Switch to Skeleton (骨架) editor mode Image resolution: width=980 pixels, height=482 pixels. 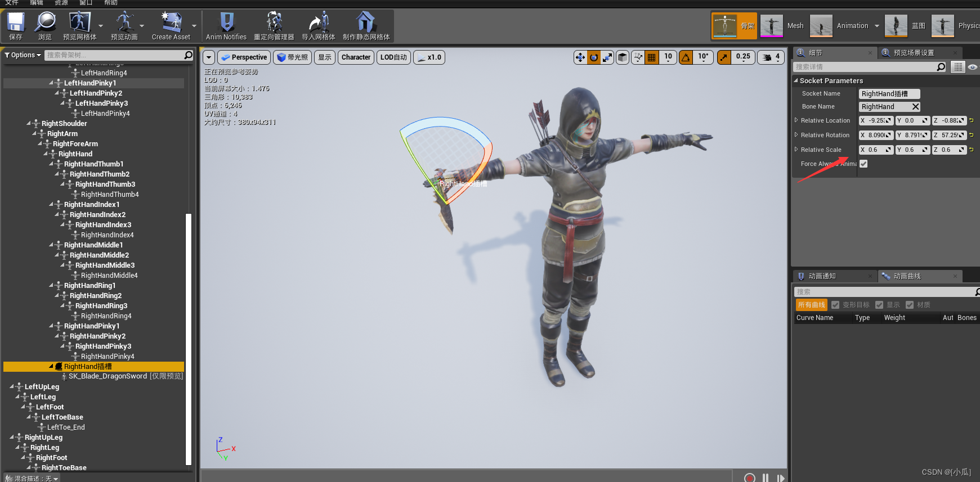point(734,26)
